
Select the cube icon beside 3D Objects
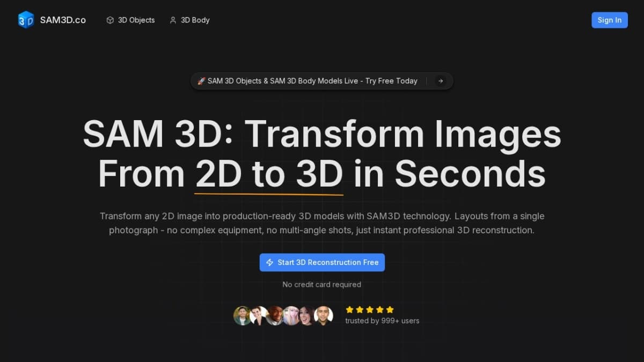110,20
